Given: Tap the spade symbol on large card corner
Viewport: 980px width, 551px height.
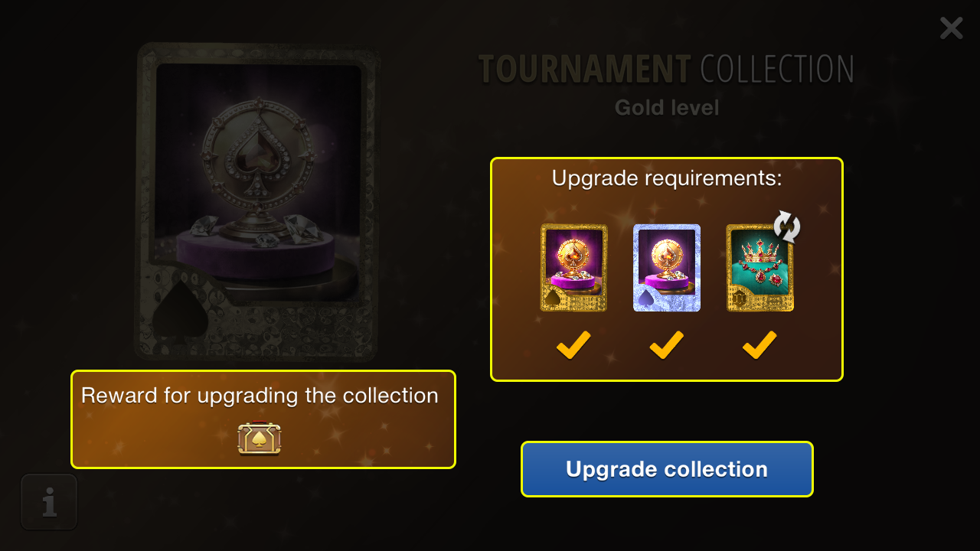Looking at the screenshot, I should coord(181,309).
